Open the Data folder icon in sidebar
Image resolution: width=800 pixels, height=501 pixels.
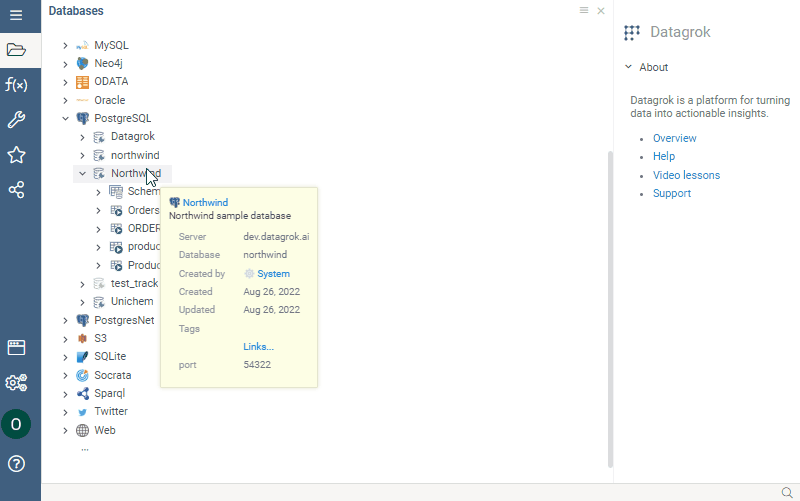[x=16, y=50]
